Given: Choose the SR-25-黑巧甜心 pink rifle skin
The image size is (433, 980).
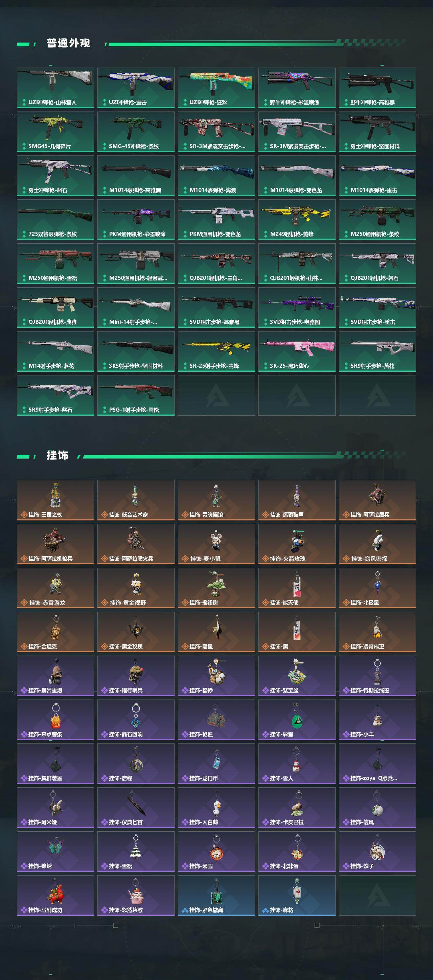Looking at the screenshot, I should click(x=297, y=351).
